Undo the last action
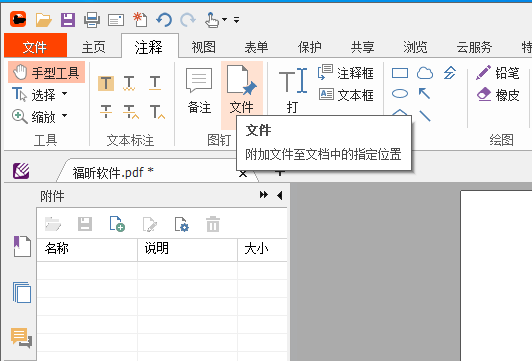The width and height of the screenshot is (532, 361). coord(164,20)
